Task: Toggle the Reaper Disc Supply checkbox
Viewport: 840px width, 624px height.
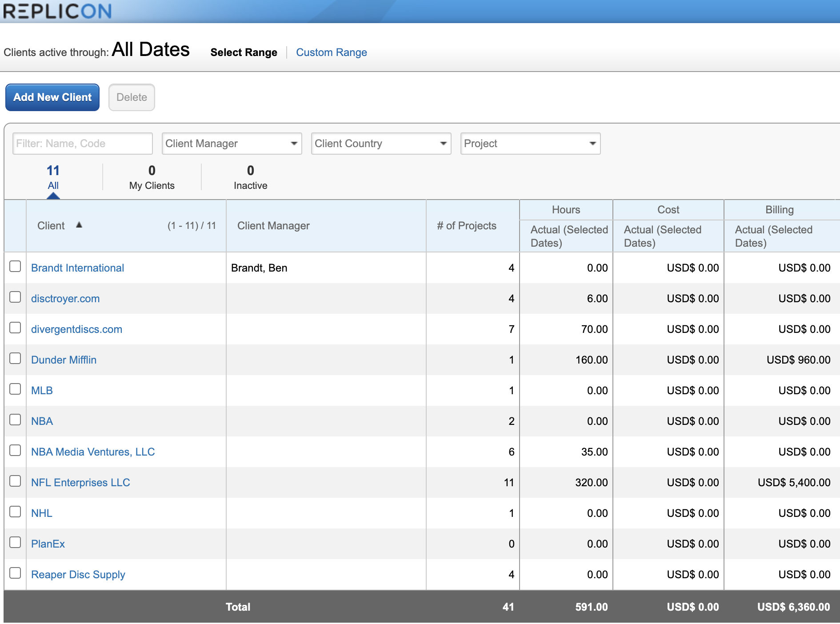Action: point(15,573)
